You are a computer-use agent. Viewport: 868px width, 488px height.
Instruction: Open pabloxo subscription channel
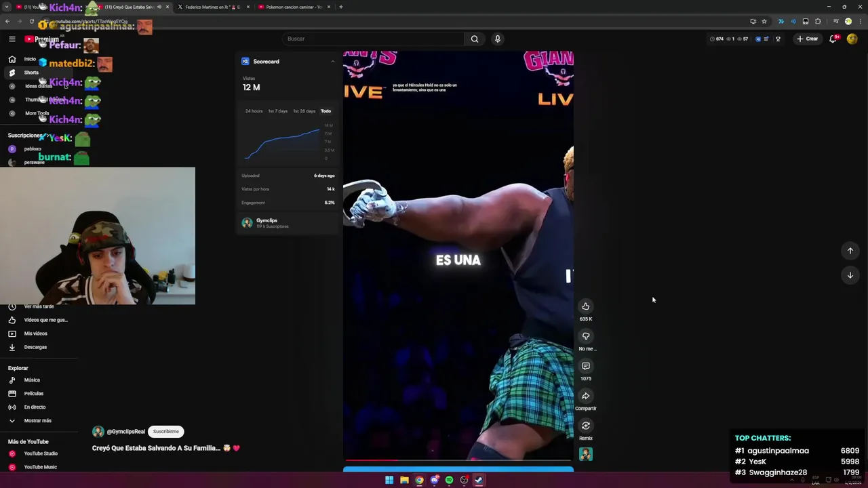click(x=33, y=149)
